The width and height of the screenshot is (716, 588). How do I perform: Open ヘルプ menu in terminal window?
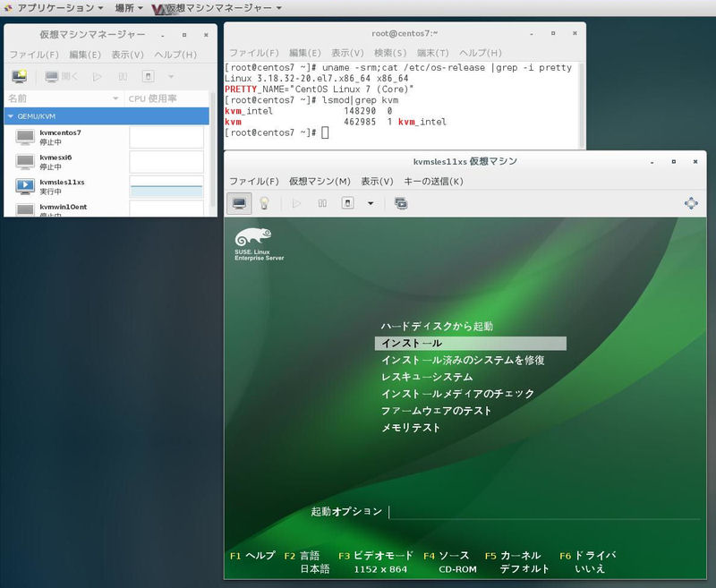click(x=481, y=53)
